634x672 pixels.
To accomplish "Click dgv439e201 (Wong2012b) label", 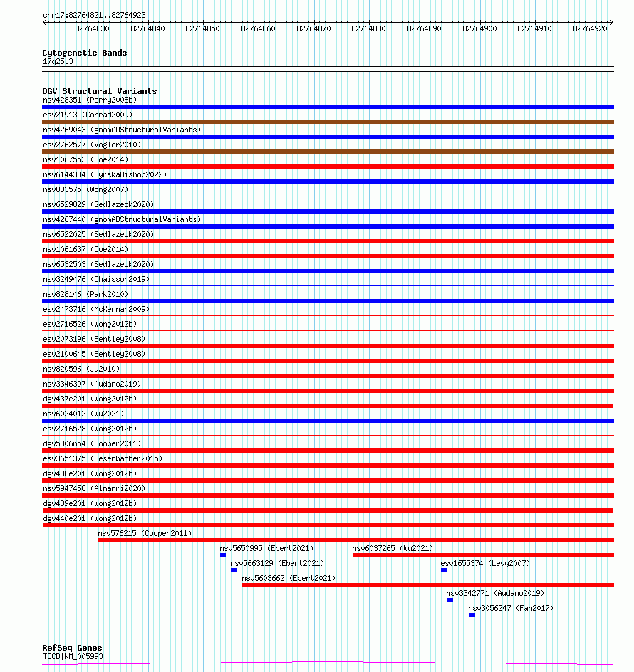I will tap(90, 503).
